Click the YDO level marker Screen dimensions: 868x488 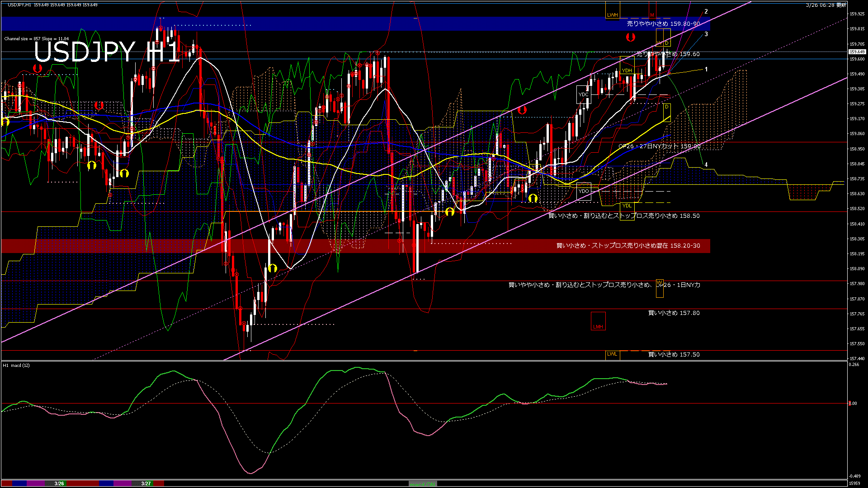(x=584, y=191)
